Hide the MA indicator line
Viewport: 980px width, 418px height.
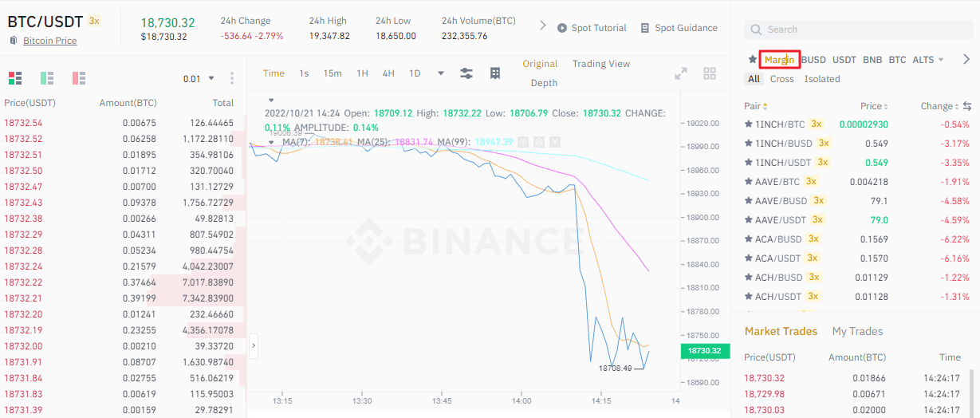(x=524, y=142)
